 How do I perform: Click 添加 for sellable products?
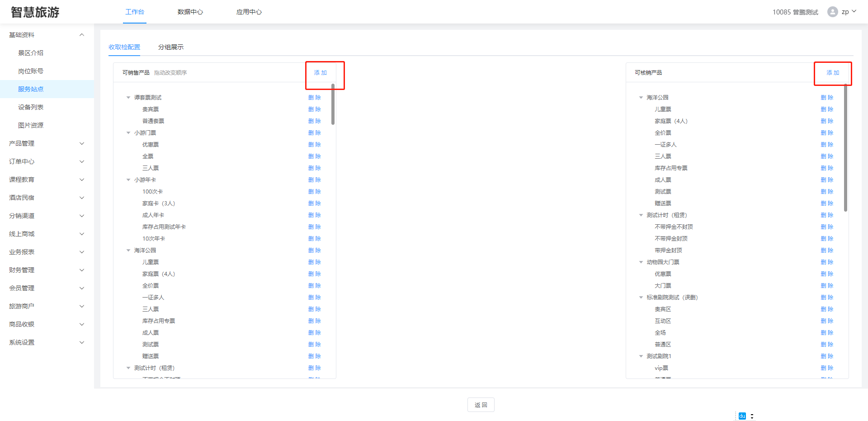(x=320, y=73)
